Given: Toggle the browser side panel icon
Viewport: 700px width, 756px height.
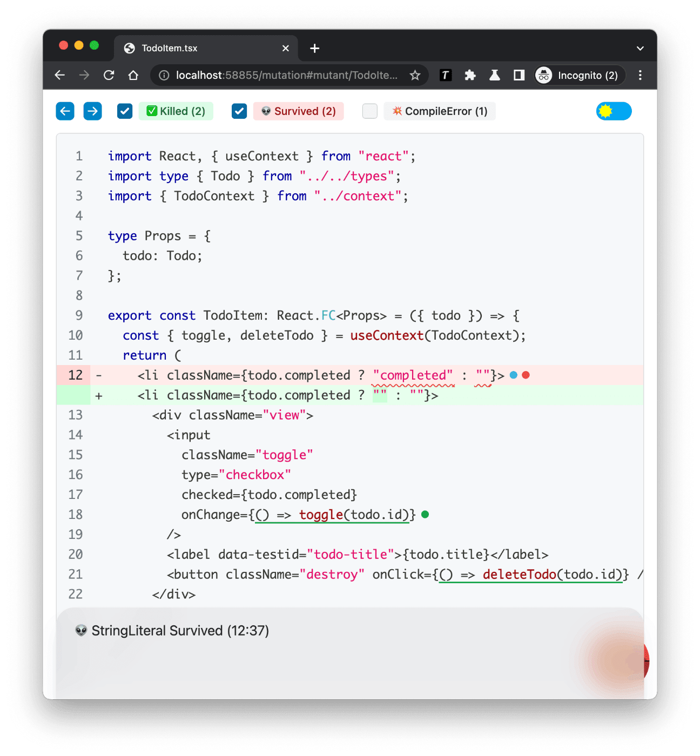Looking at the screenshot, I should tap(519, 75).
